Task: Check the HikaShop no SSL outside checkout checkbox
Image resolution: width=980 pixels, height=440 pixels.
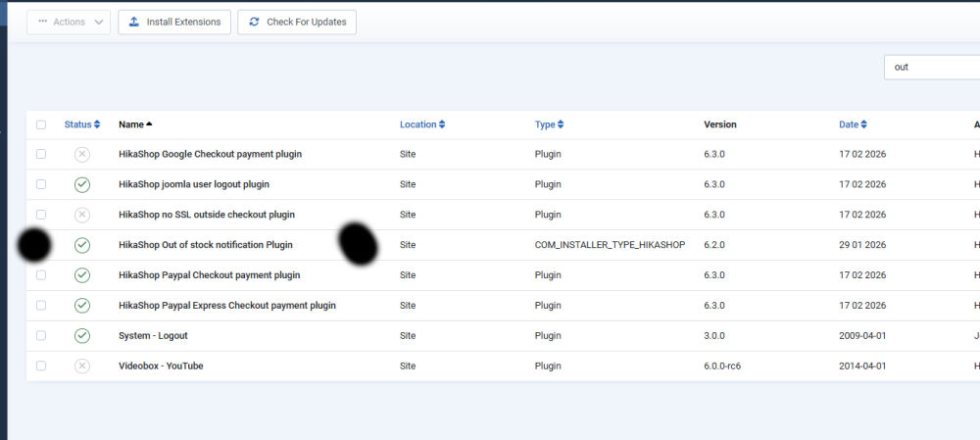Action: click(x=41, y=215)
